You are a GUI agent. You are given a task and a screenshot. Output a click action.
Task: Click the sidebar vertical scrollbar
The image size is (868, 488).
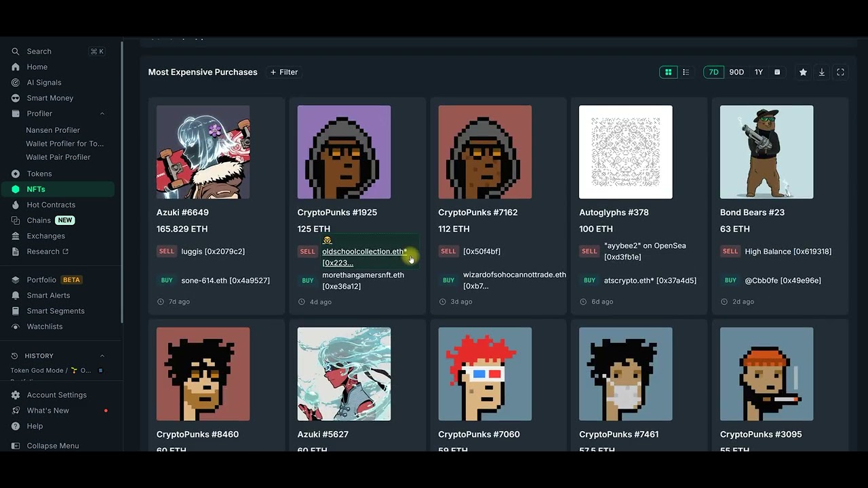coord(122,183)
